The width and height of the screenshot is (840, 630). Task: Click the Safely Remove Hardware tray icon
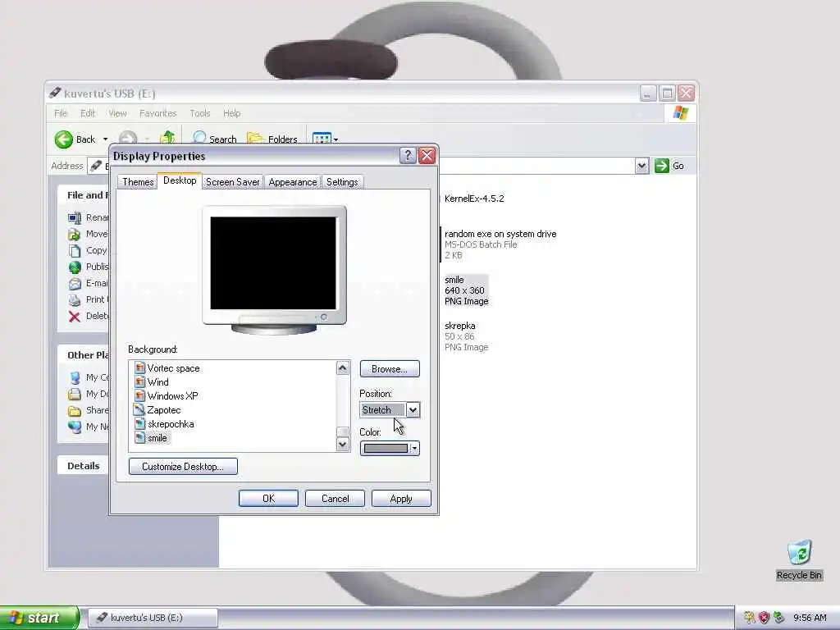779,618
